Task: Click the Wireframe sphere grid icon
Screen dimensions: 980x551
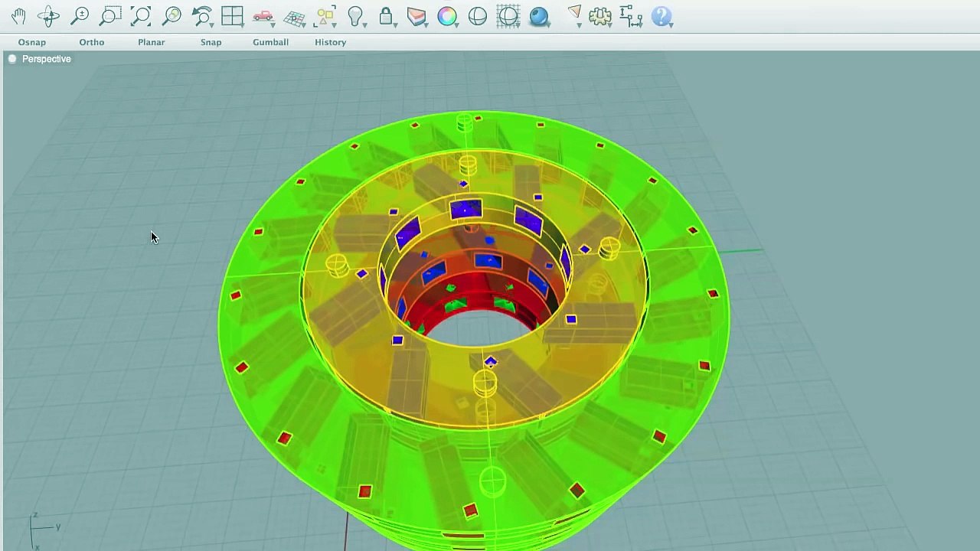Action: pyautogui.click(x=508, y=16)
